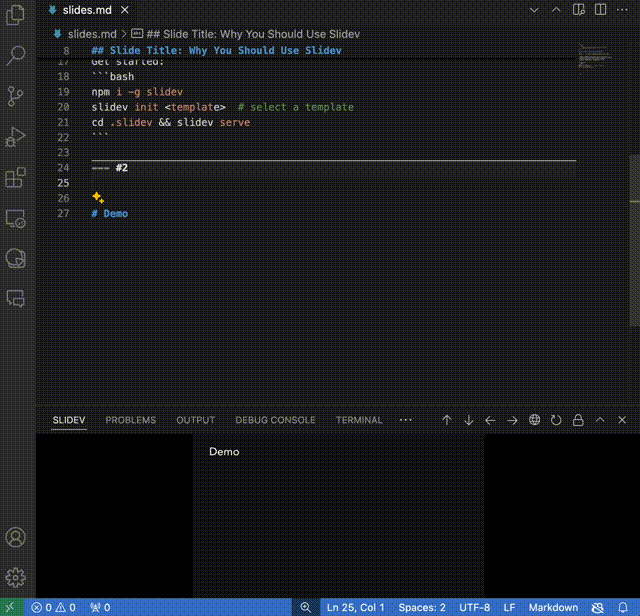The image size is (640, 616).
Task: Click the 'cd .slidev && slidev serve' line
Action: [x=171, y=122]
